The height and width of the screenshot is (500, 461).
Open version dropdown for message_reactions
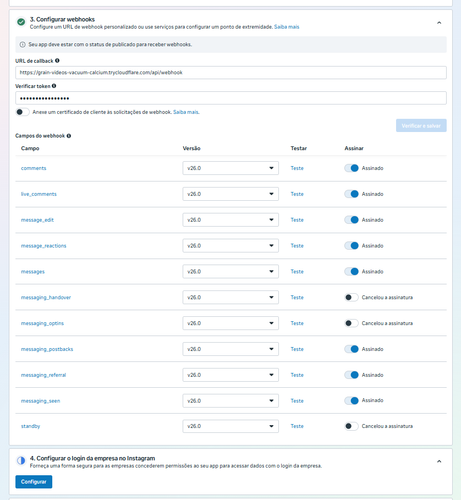point(230,246)
